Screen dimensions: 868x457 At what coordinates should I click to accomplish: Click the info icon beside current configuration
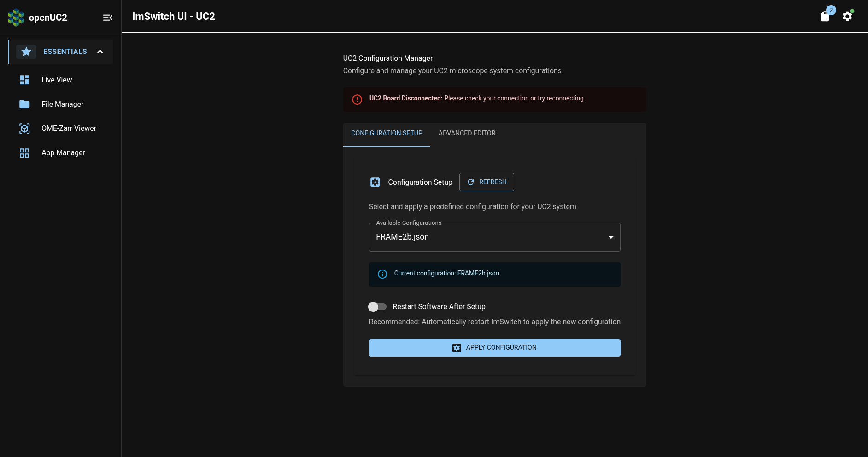382,274
